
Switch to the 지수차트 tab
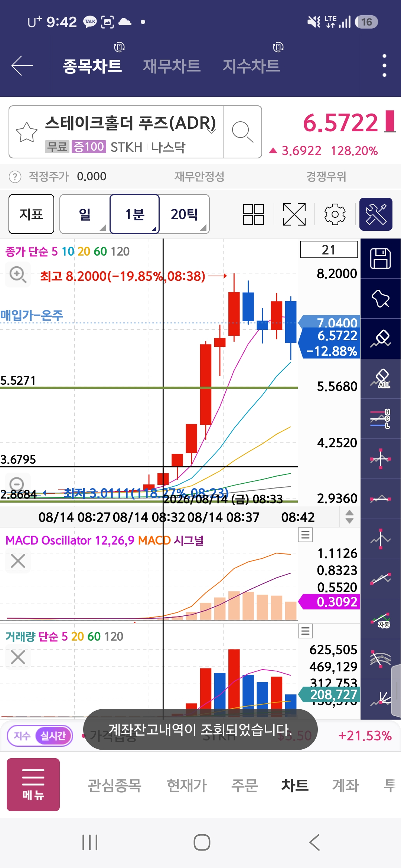point(251,66)
